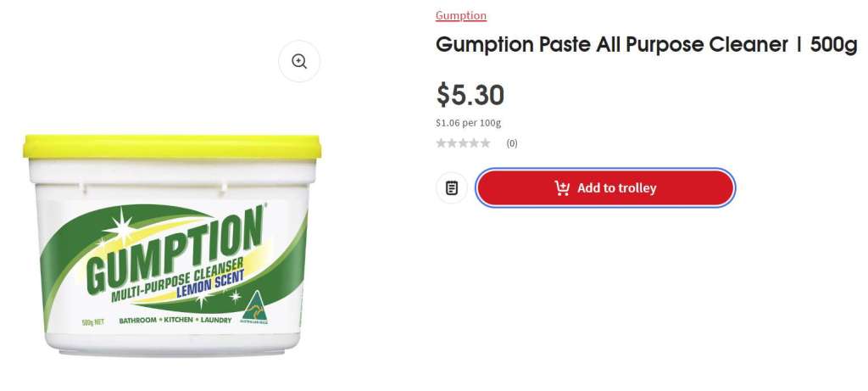The height and width of the screenshot is (391, 868).
Task: Open the (0) reviews count
Action: 512,143
